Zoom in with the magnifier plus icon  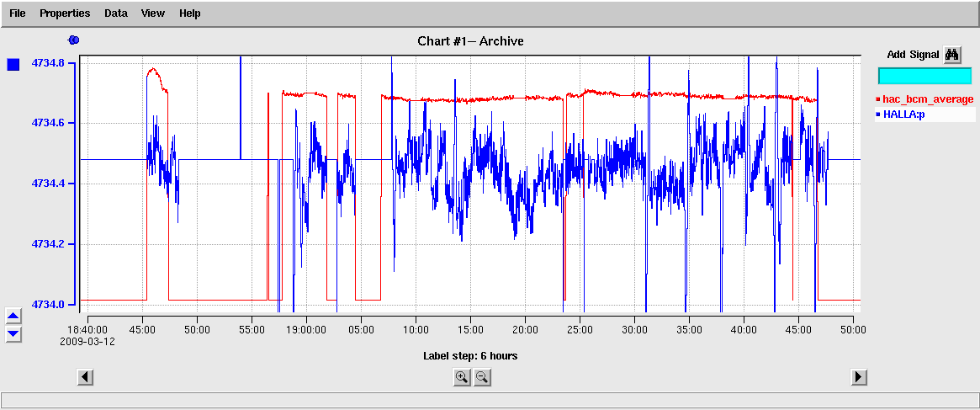462,377
